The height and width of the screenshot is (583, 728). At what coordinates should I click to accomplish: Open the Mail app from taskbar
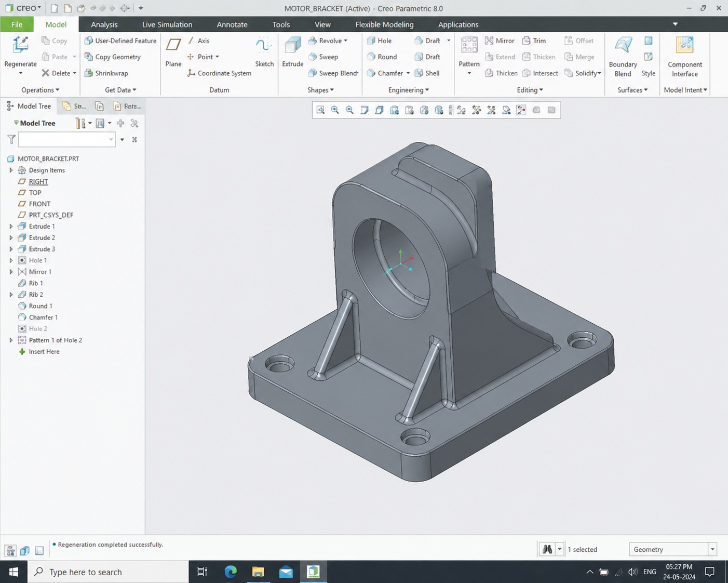(x=286, y=572)
